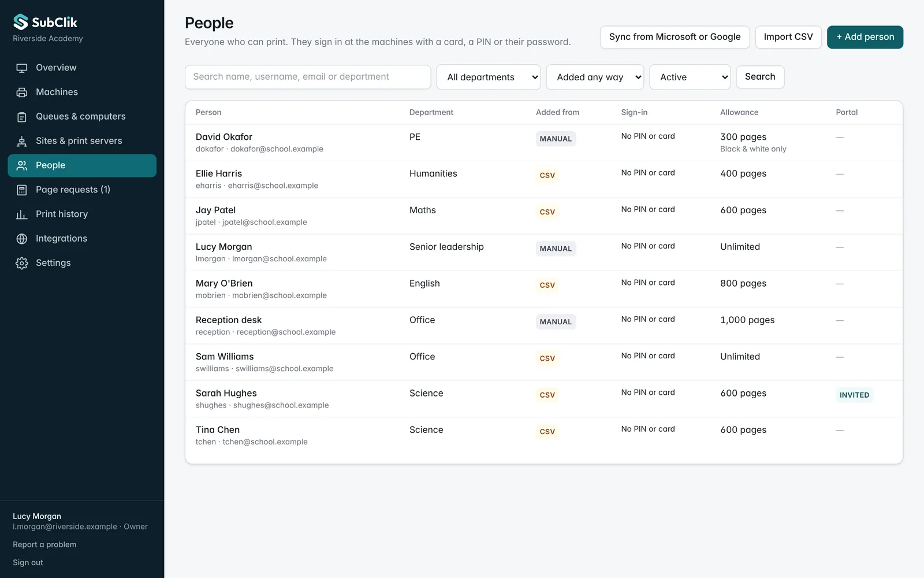Open Print history page

(x=82, y=214)
